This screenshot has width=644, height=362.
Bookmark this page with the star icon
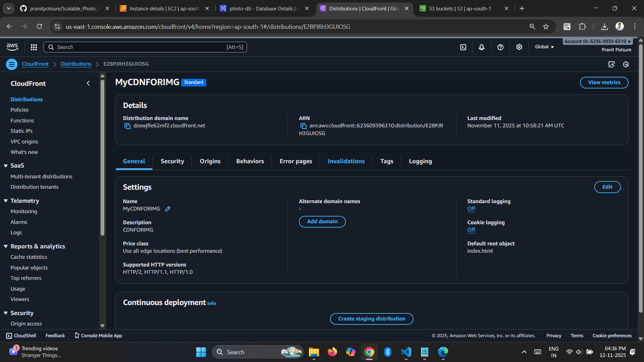coord(546,26)
